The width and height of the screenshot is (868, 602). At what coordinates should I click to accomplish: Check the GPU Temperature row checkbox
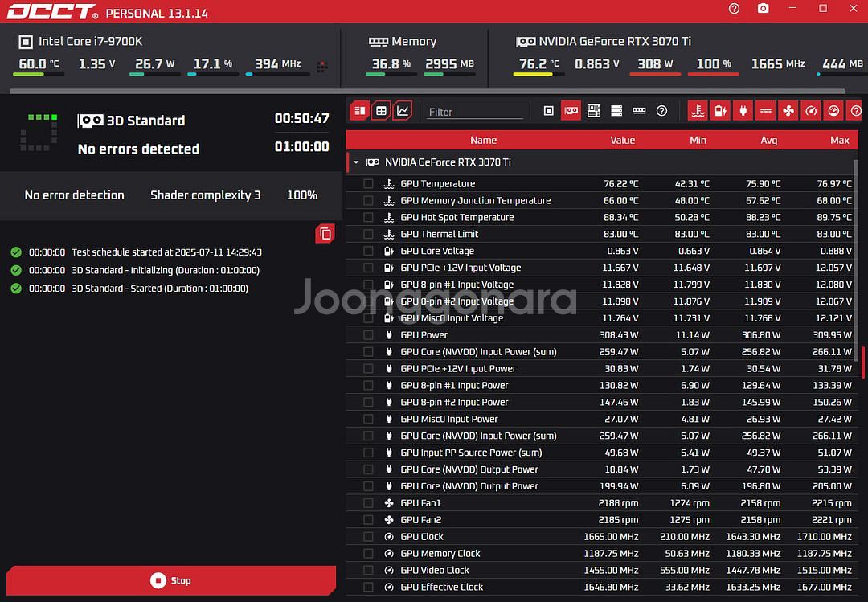click(368, 184)
